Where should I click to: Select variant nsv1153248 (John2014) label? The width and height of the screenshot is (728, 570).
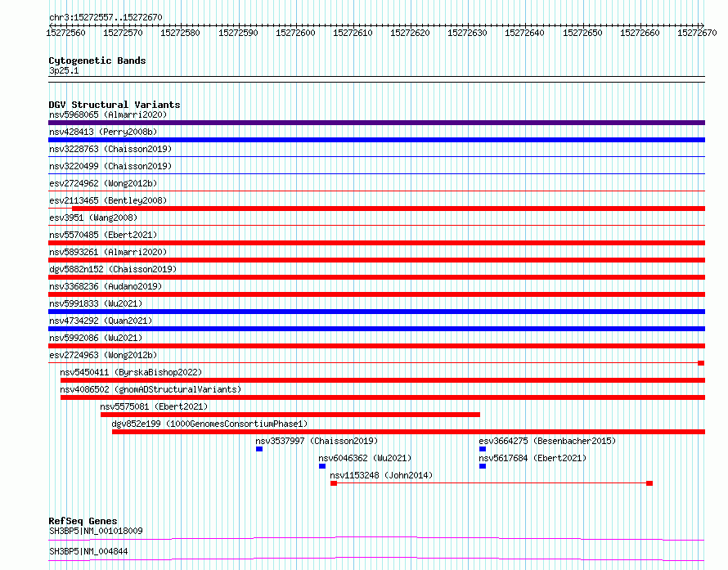(381, 475)
